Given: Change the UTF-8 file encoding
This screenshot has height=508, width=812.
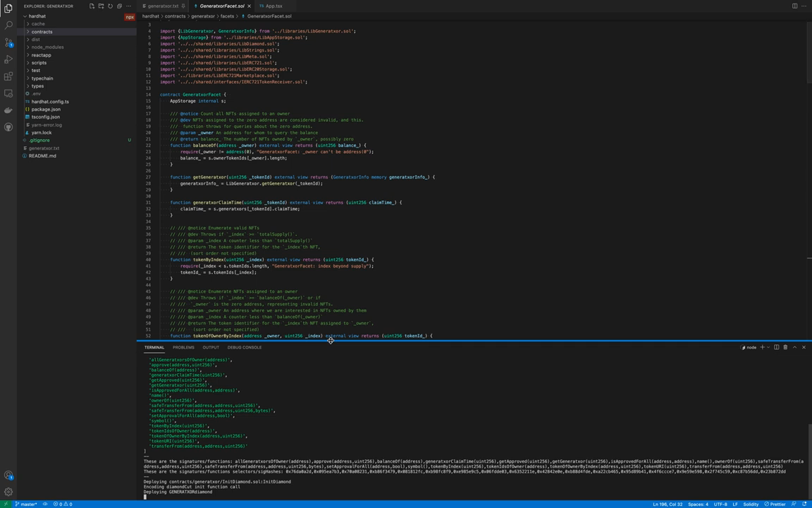Looking at the screenshot, I should (720, 504).
